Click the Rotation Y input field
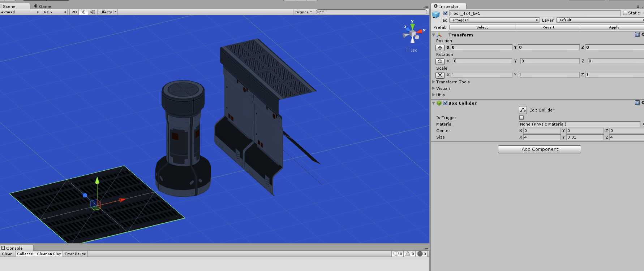This screenshot has height=271, width=644. click(550, 61)
